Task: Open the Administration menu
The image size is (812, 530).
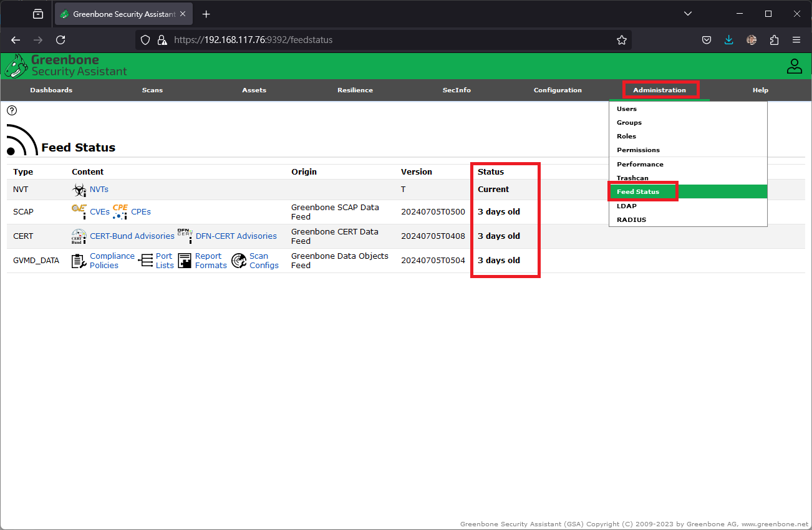Action: point(659,90)
